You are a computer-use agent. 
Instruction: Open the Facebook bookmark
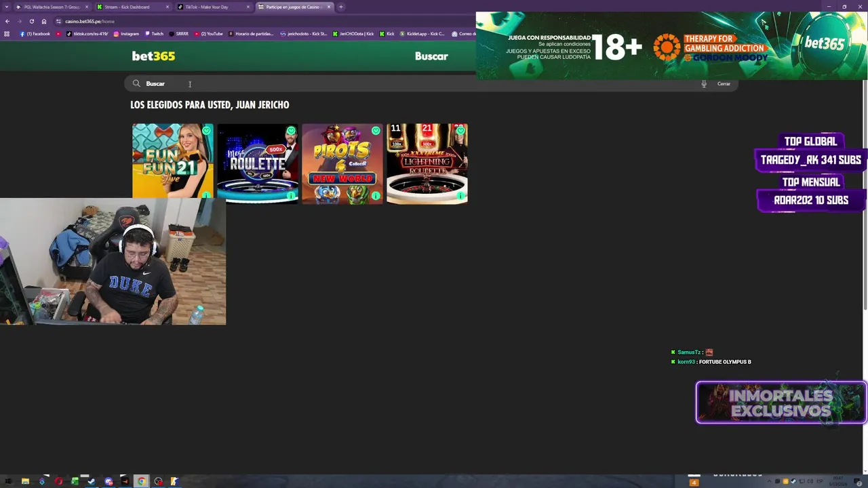pos(35,34)
